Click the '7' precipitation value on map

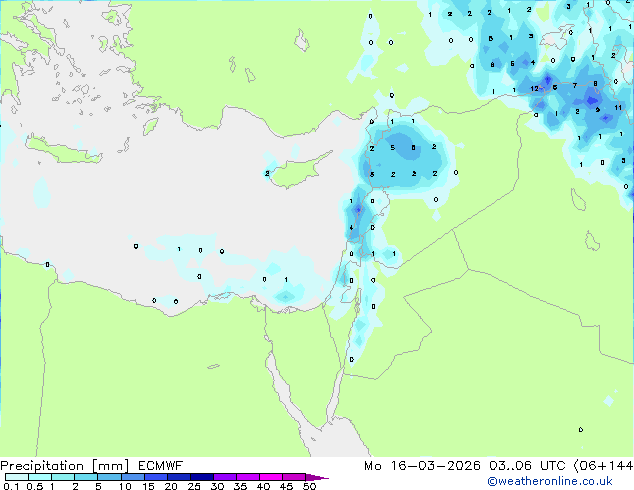click(x=575, y=85)
